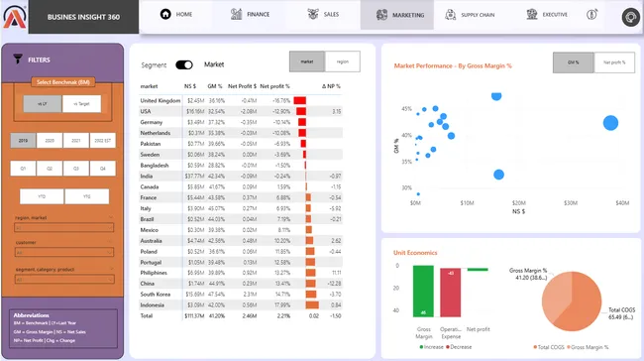The image size is (644, 361).
Task: Open the info icon beside Executive
Action: 591,15
